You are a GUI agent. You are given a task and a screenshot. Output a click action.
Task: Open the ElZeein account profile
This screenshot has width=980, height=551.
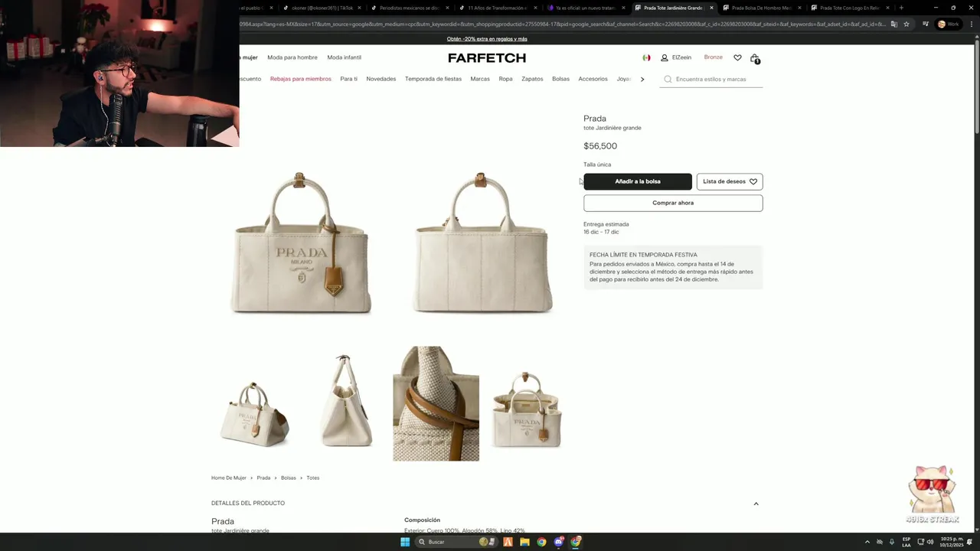coord(676,57)
